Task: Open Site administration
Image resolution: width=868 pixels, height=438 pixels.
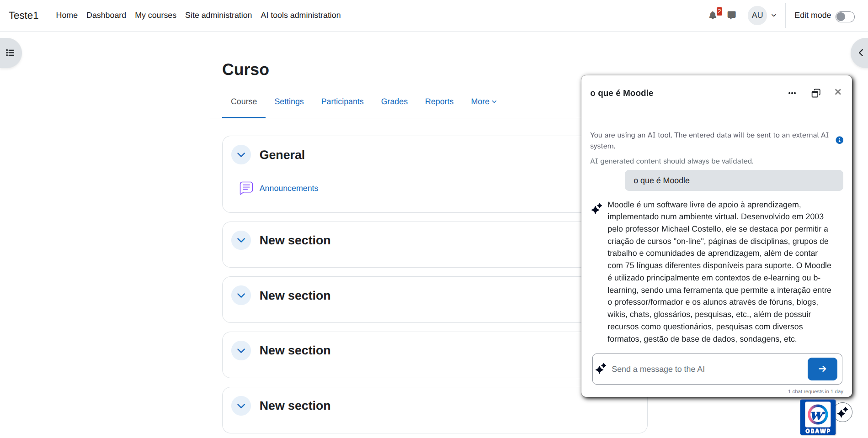Action: [x=218, y=15]
